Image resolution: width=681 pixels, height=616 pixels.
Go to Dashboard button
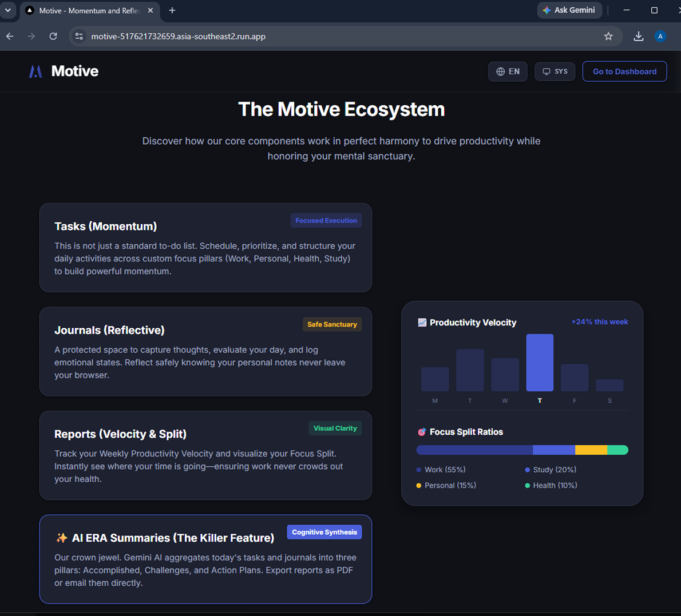[624, 71]
